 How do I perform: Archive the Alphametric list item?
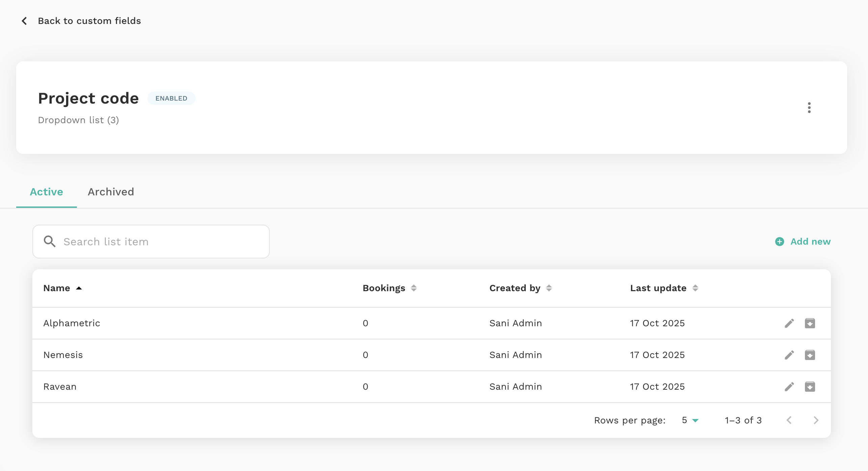pos(810,323)
